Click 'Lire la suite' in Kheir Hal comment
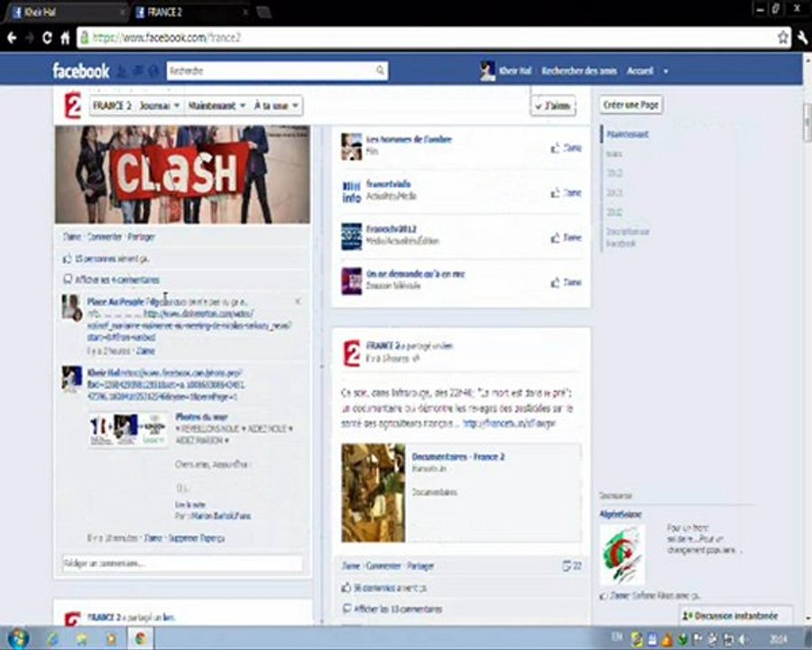Image resolution: width=812 pixels, height=650 pixels. [x=190, y=505]
